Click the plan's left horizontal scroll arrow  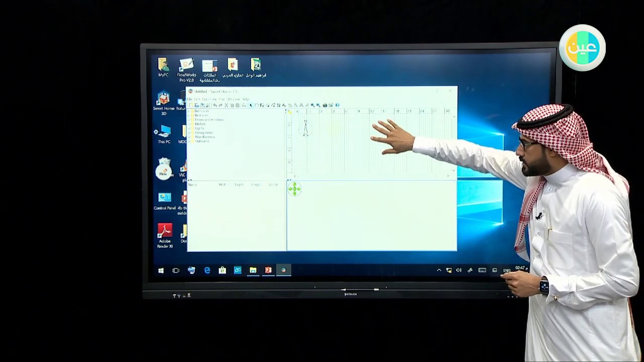pos(295,176)
